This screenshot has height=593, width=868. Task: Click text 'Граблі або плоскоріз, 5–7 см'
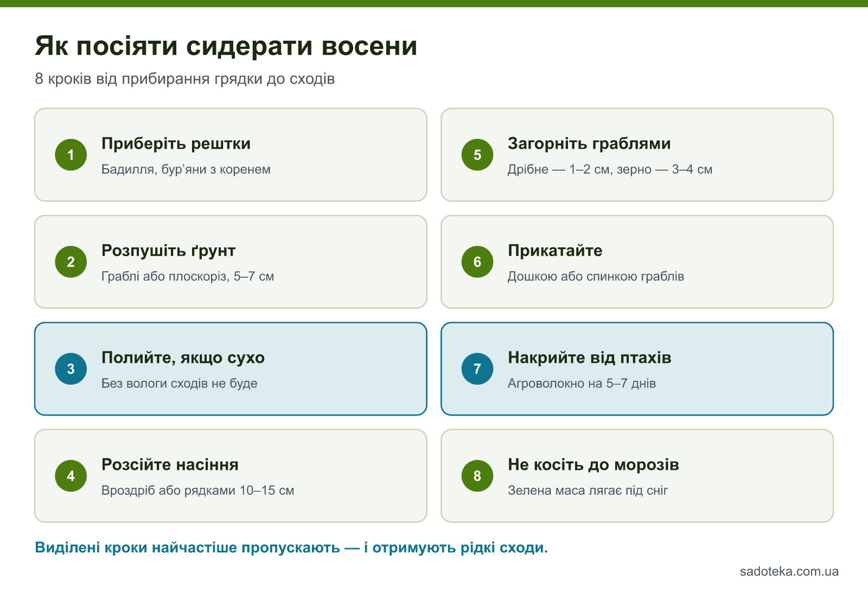tap(188, 276)
